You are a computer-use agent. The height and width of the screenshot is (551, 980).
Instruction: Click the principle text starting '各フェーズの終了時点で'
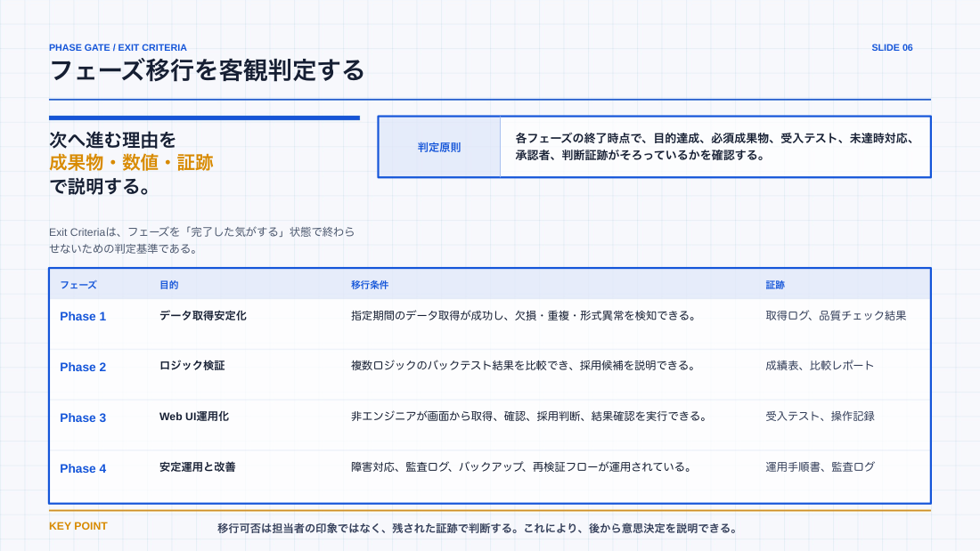(715, 147)
